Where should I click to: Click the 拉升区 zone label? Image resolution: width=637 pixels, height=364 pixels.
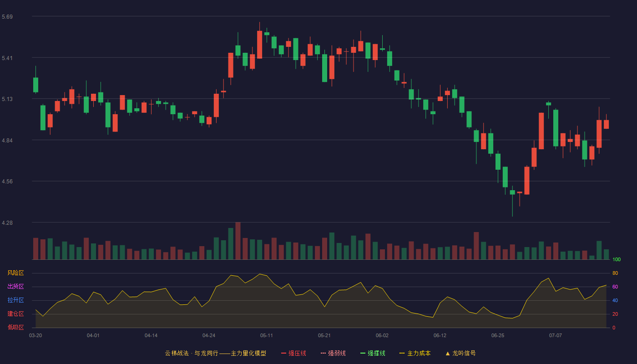tap(15, 300)
